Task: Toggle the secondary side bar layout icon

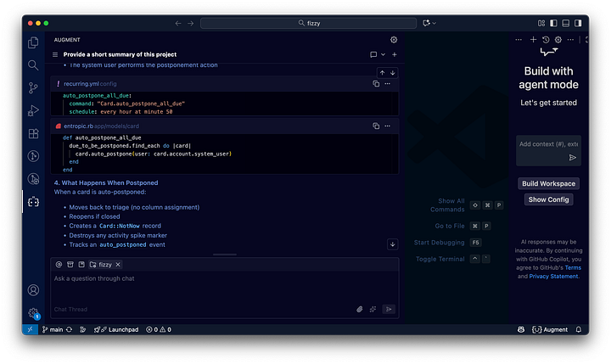Action: (x=578, y=24)
